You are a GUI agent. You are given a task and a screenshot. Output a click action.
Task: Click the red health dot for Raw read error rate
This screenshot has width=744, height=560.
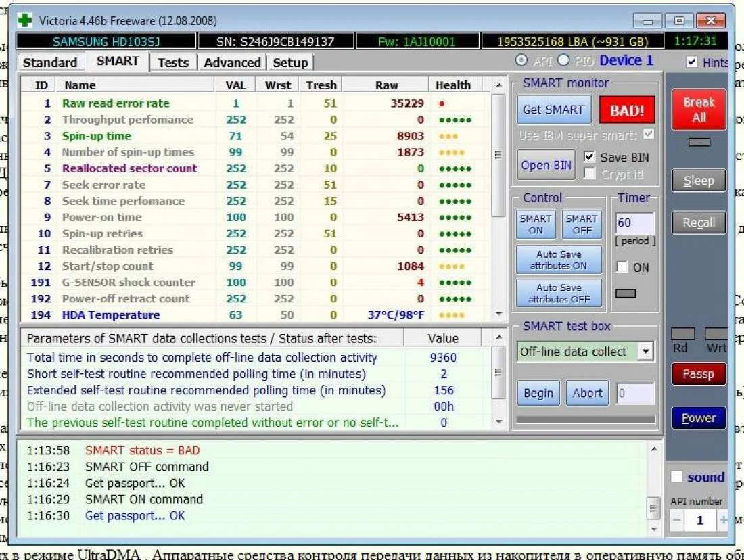tap(442, 103)
